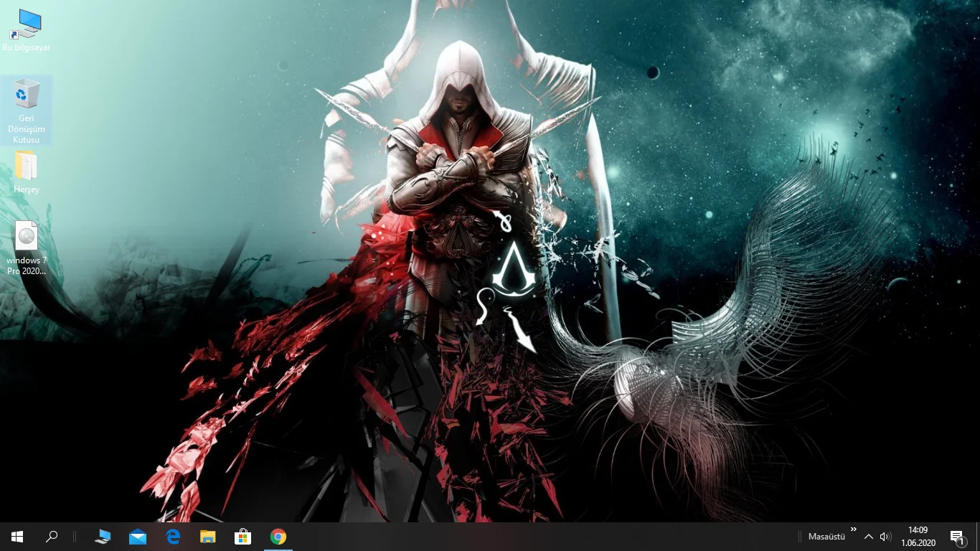The width and height of the screenshot is (980, 551).
Task: Select the Bu bilgisayar desktop icon
Action: (x=26, y=30)
